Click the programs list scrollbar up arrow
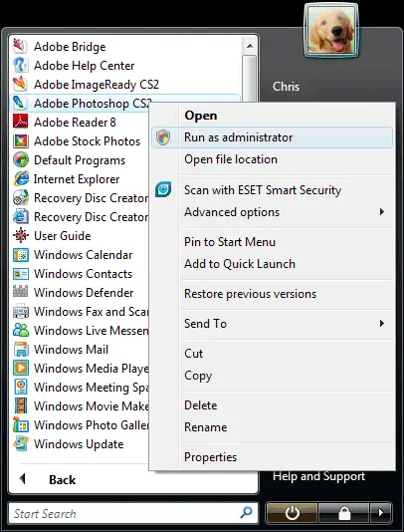The width and height of the screenshot is (404, 532). pyautogui.click(x=250, y=46)
